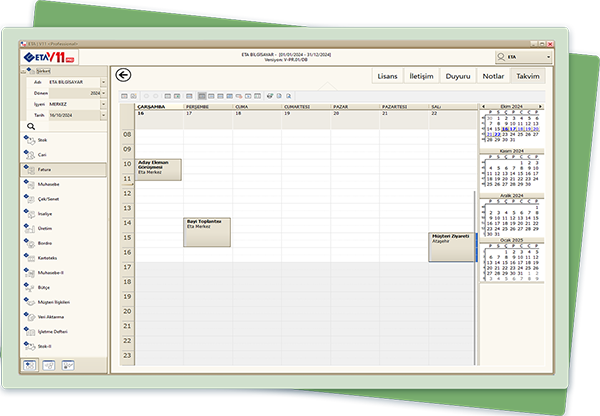Switch to the Notlar tab

(x=491, y=76)
